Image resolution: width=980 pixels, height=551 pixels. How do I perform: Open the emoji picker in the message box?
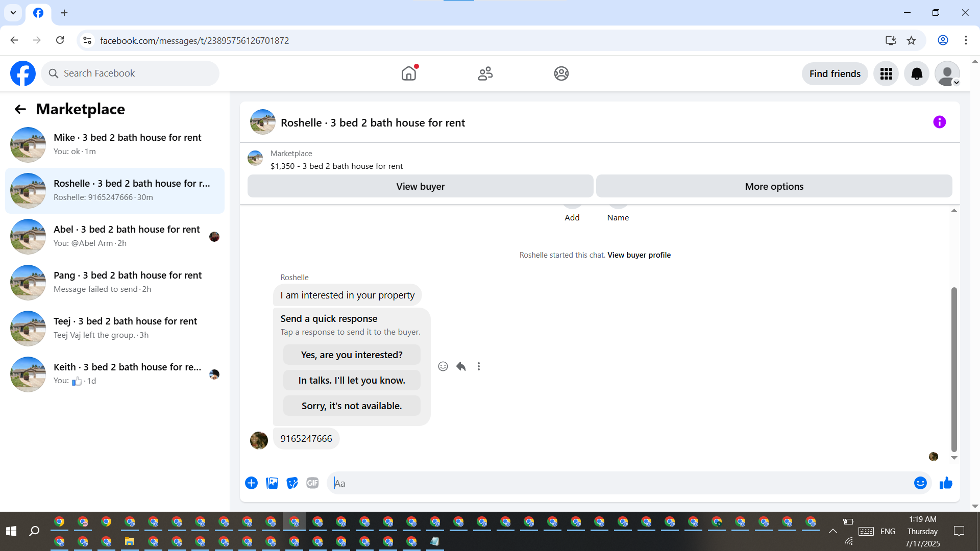point(920,483)
